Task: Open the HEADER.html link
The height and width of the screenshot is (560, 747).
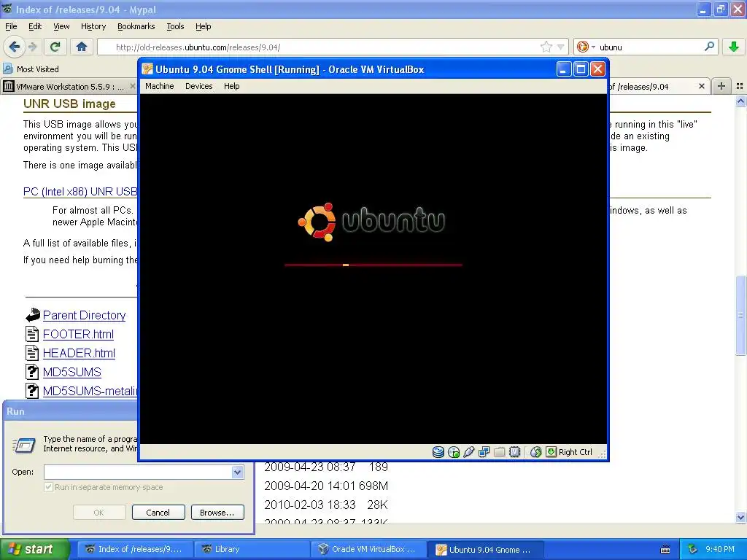Action: point(79,354)
